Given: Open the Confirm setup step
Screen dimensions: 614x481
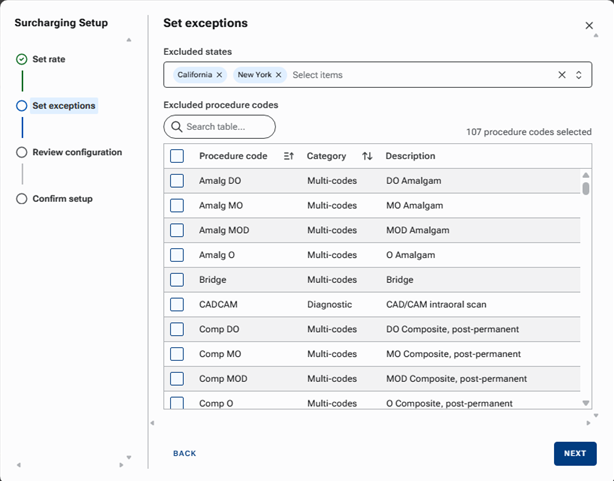Looking at the screenshot, I should tap(62, 199).
